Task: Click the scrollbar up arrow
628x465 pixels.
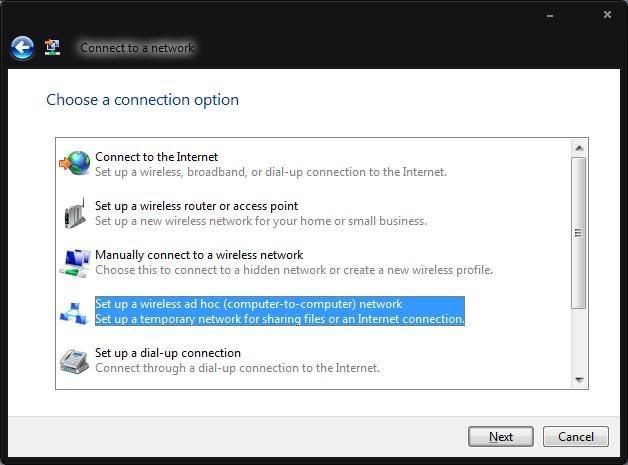Action: tap(578, 148)
